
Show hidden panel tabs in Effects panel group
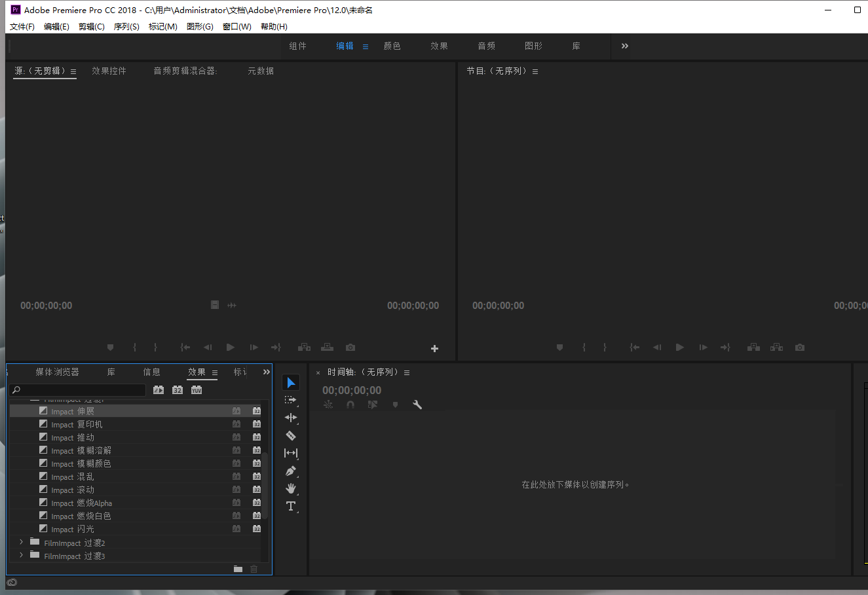pos(266,372)
